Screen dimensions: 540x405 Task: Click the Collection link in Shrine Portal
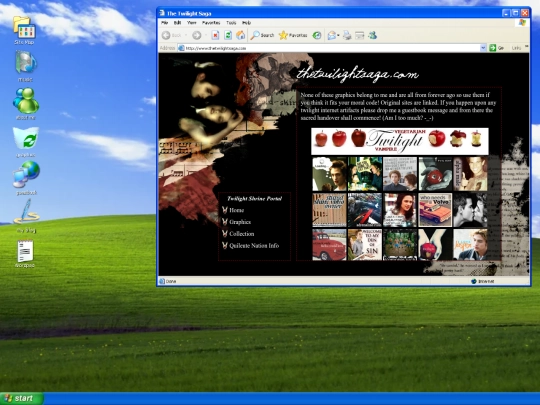coord(241,234)
